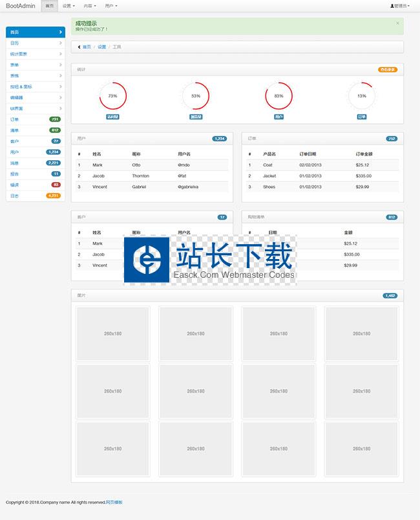Click '$335.00' in the orders table
The image size is (420, 520).
[x=364, y=176]
